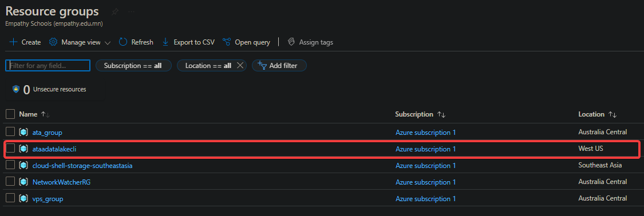The height and width of the screenshot is (216, 644).
Task: Click the Name column header
Action: click(29, 114)
